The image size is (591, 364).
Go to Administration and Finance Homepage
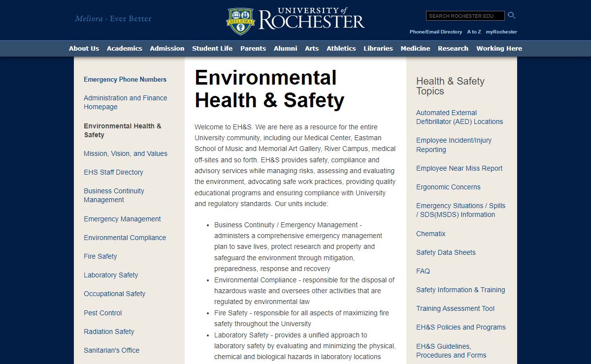(x=126, y=102)
